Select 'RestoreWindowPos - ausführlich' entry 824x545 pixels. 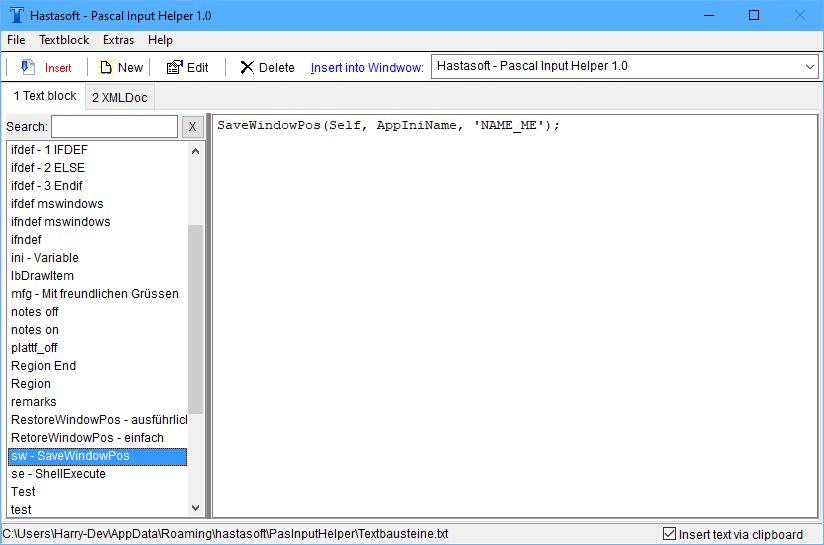(98, 419)
